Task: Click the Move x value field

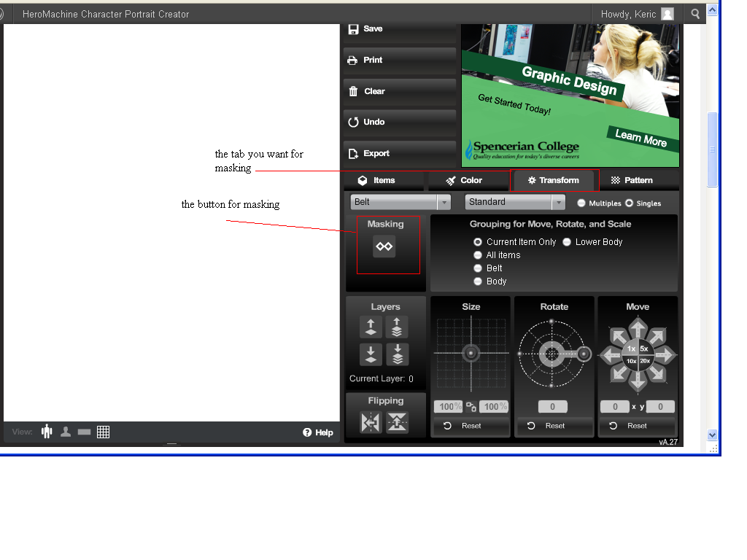Action: [x=615, y=407]
